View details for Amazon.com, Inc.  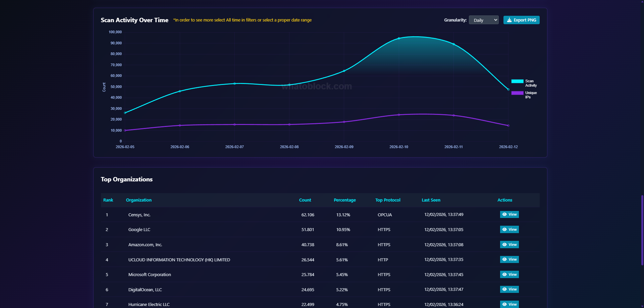coord(509,245)
